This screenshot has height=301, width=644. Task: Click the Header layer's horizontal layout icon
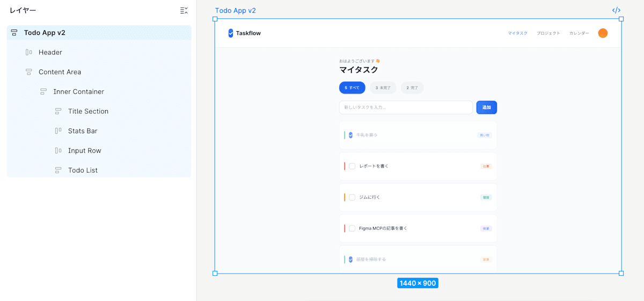point(28,52)
